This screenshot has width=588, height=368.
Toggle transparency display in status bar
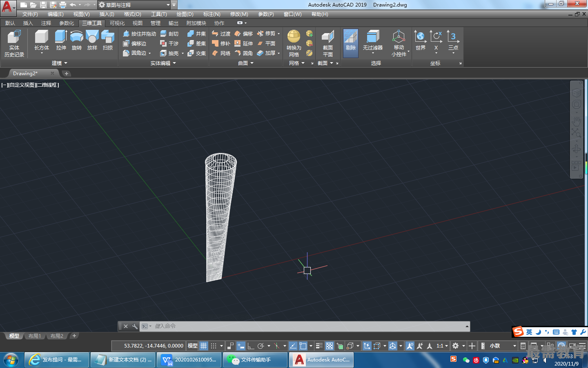330,346
